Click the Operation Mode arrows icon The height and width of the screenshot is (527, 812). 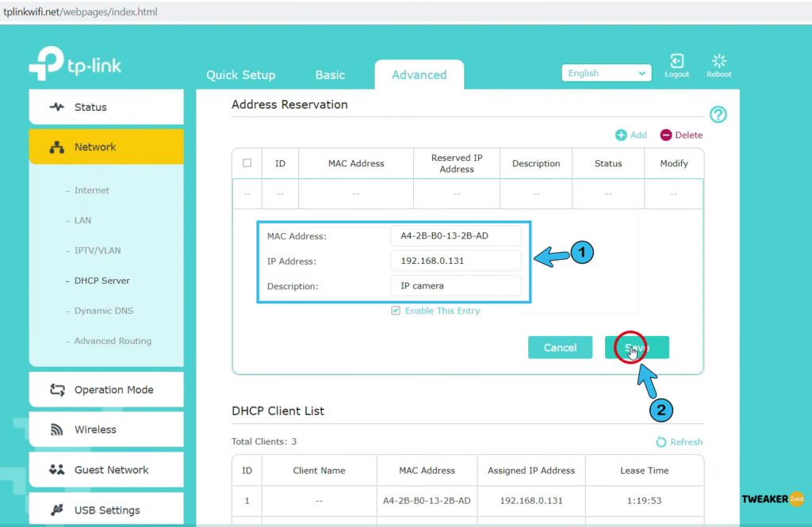(x=57, y=390)
